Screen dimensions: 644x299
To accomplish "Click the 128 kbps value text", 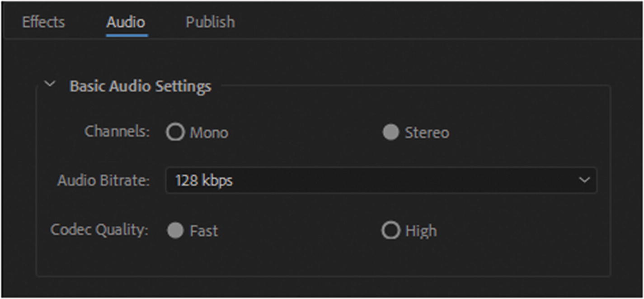I will 204,180.
